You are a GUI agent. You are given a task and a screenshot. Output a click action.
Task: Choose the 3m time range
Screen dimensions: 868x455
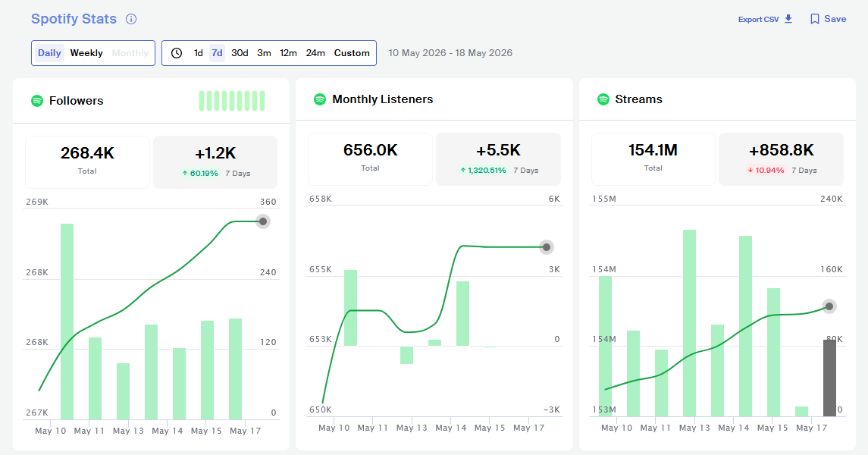click(x=264, y=53)
